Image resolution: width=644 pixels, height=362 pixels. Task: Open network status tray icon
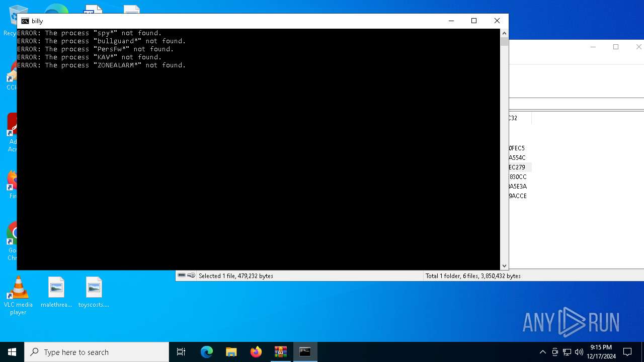click(567, 352)
